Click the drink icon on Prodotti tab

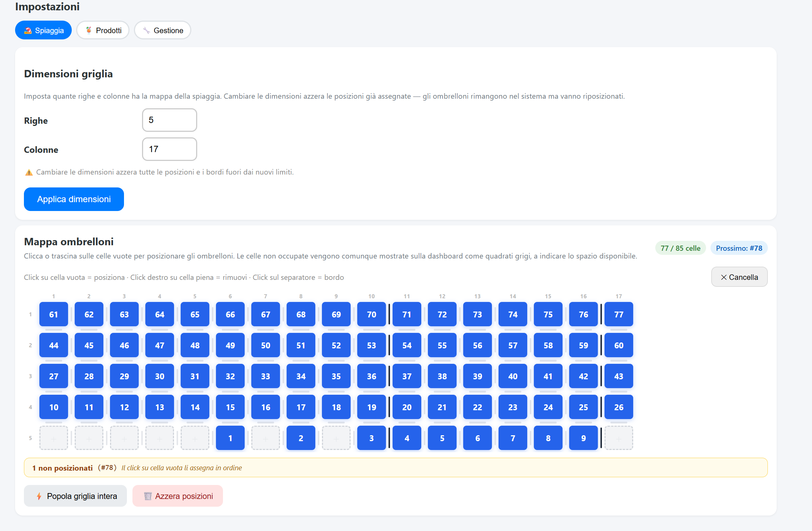point(89,30)
